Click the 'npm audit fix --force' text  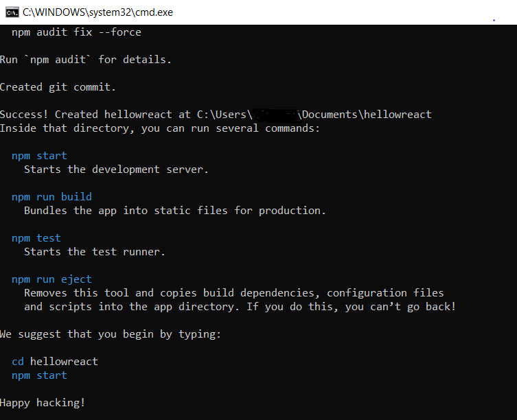76,32
